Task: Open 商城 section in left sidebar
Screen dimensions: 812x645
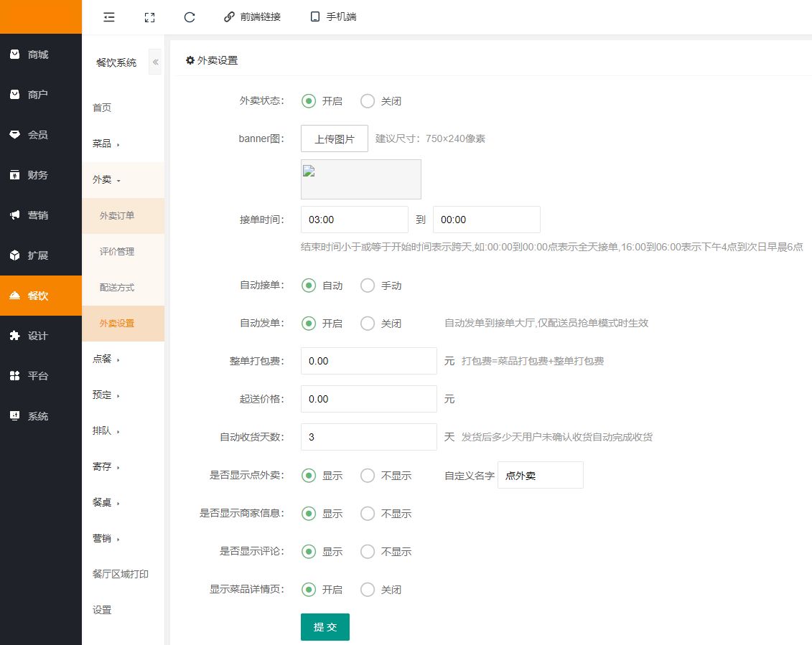Action: coord(38,55)
